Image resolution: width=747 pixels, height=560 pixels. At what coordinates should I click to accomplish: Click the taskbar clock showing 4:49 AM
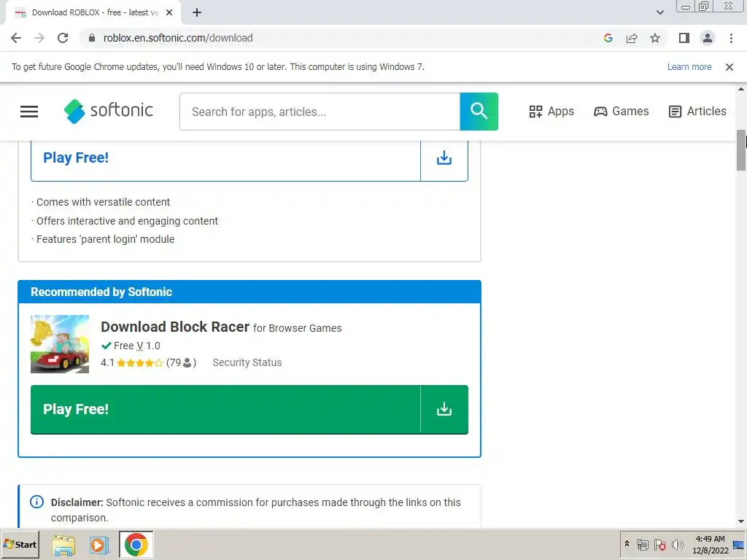click(710, 544)
